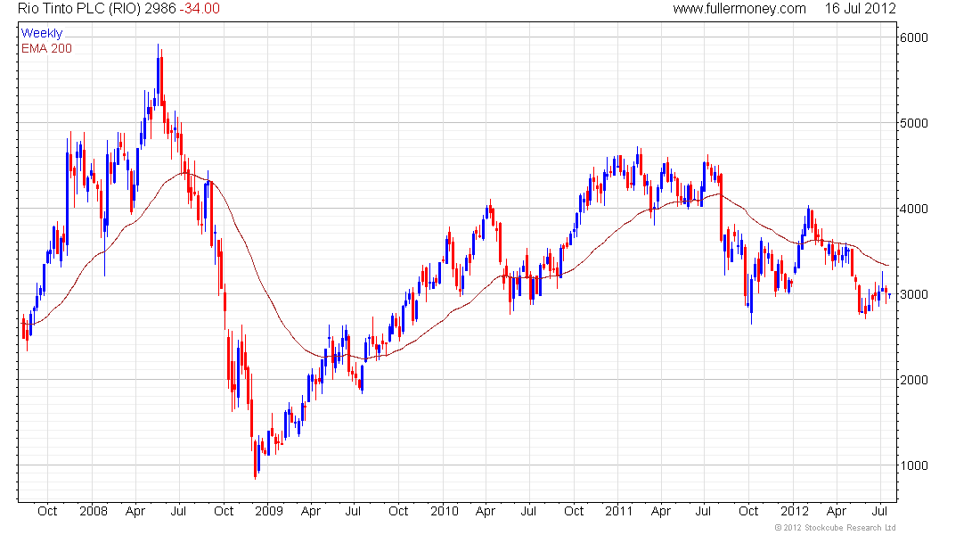The width and height of the screenshot is (980, 535).
Task: Click the 2000 price axis label
Action: click(914, 380)
